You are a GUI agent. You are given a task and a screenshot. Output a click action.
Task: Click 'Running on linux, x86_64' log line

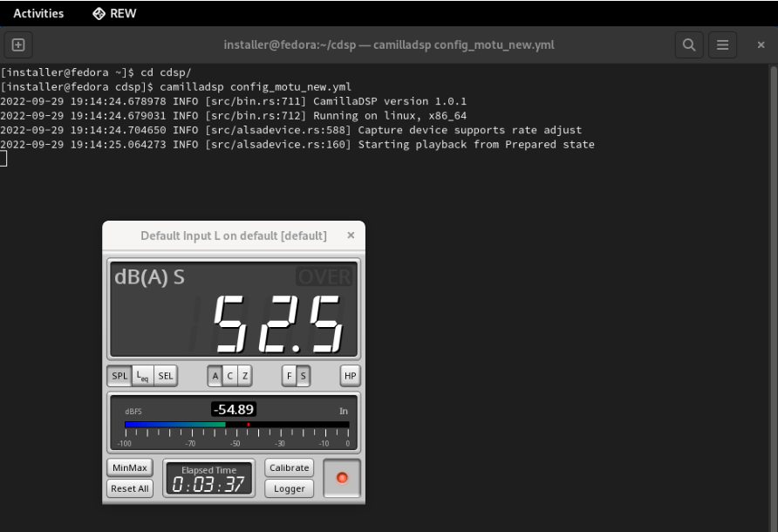pyautogui.click(x=233, y=116)
